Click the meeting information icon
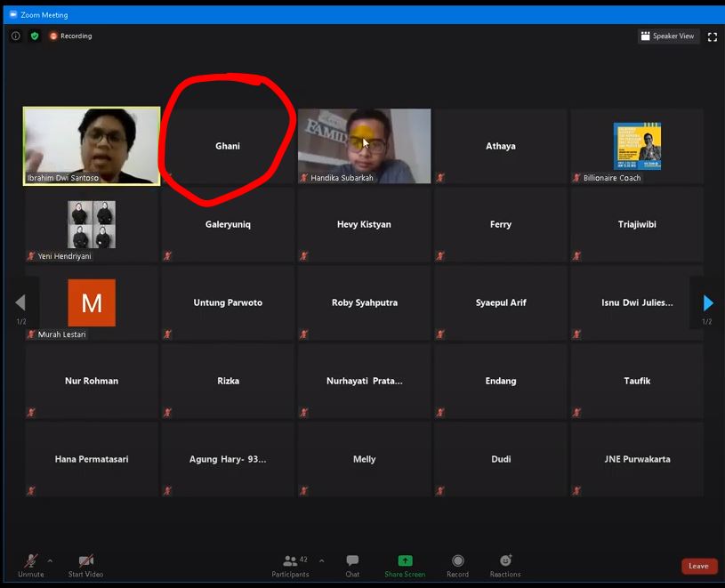Screen dimensions: 725x588 pos(15,36)
